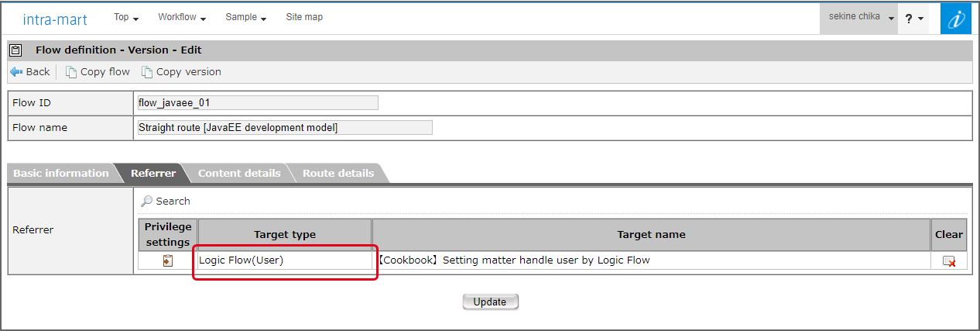Click the blue info icon at top right
This screenshot has width=980, height=331.
[x=956, y=19]
